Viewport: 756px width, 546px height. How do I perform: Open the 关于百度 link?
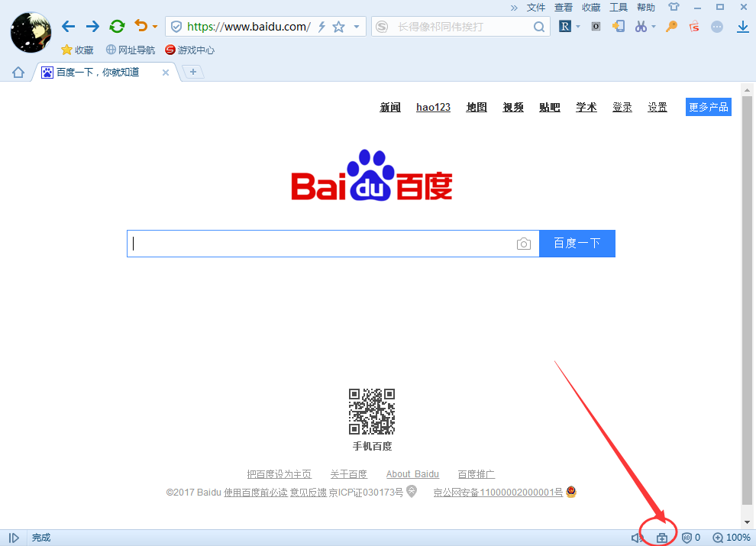(348, 474)
